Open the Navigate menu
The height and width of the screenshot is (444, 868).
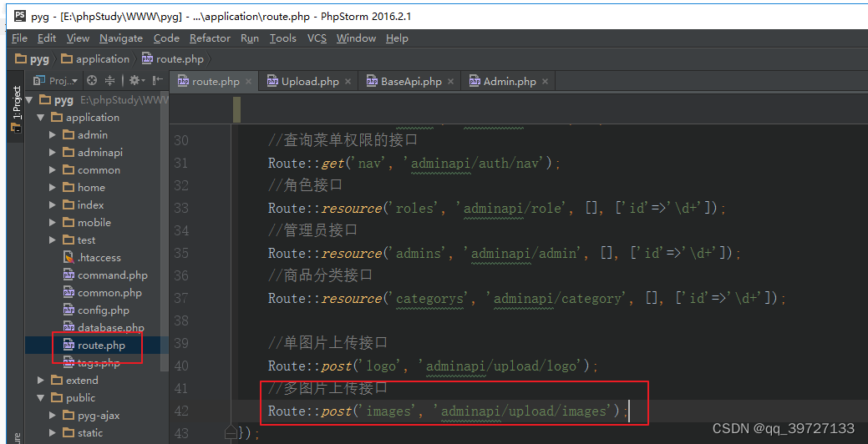point(120,38)
